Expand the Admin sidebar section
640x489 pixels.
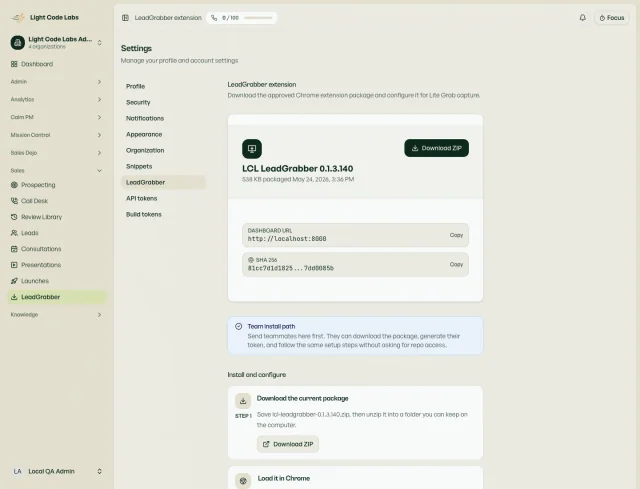[x=56, y=82]
